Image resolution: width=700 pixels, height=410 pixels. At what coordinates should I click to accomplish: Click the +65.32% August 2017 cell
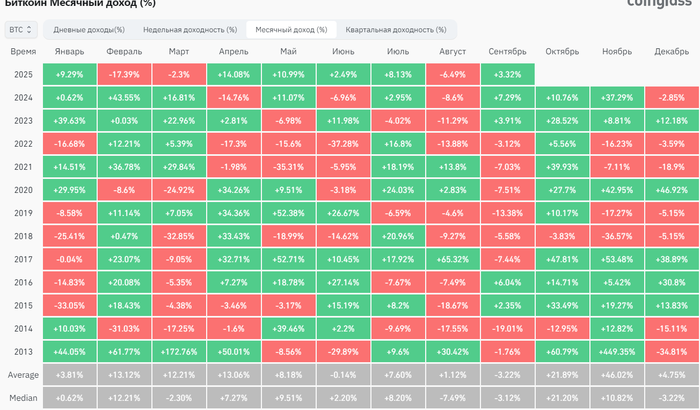pos(452,258)
